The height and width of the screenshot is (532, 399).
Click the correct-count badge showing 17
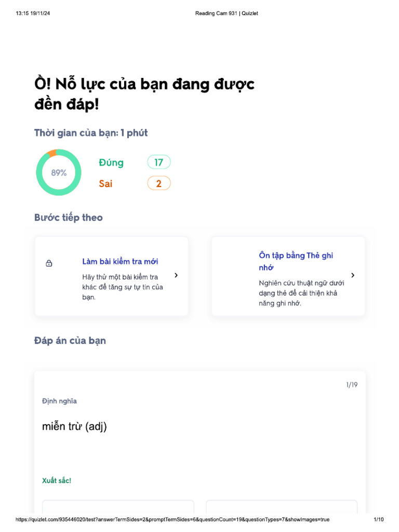click(x=158, y=163)
